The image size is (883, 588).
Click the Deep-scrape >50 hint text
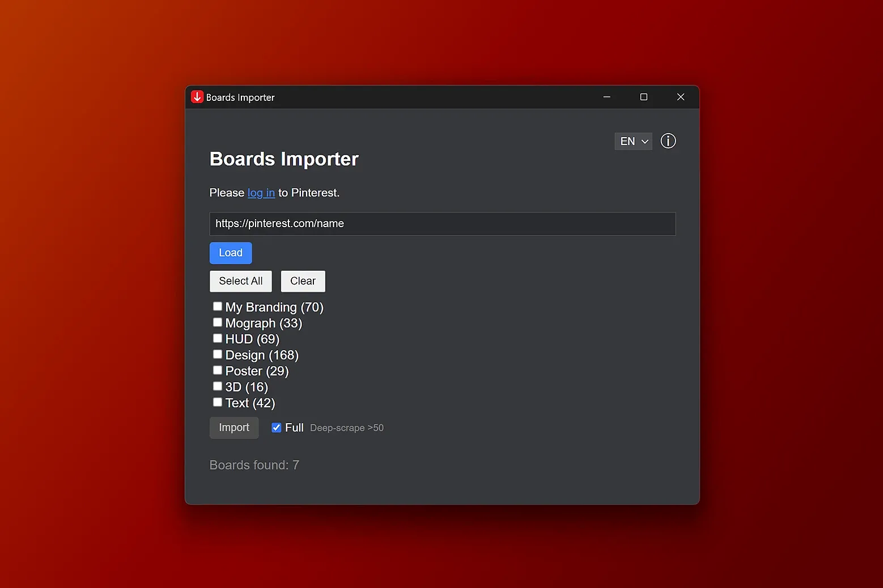click(347, 428)
